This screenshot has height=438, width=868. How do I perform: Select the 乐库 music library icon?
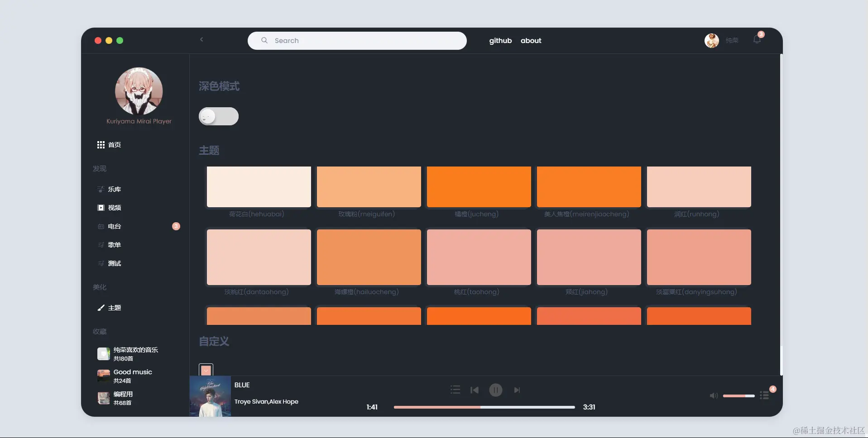click(101, 189)
